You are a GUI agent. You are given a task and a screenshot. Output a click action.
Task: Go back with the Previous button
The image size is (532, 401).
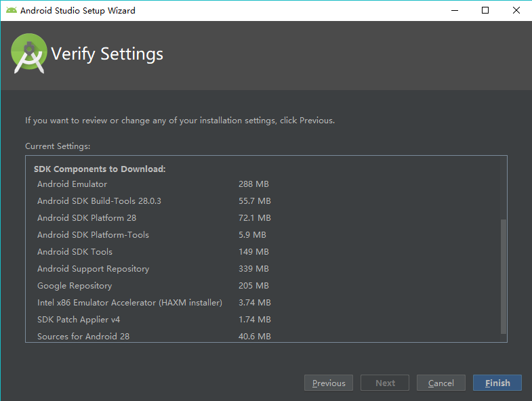329,383
